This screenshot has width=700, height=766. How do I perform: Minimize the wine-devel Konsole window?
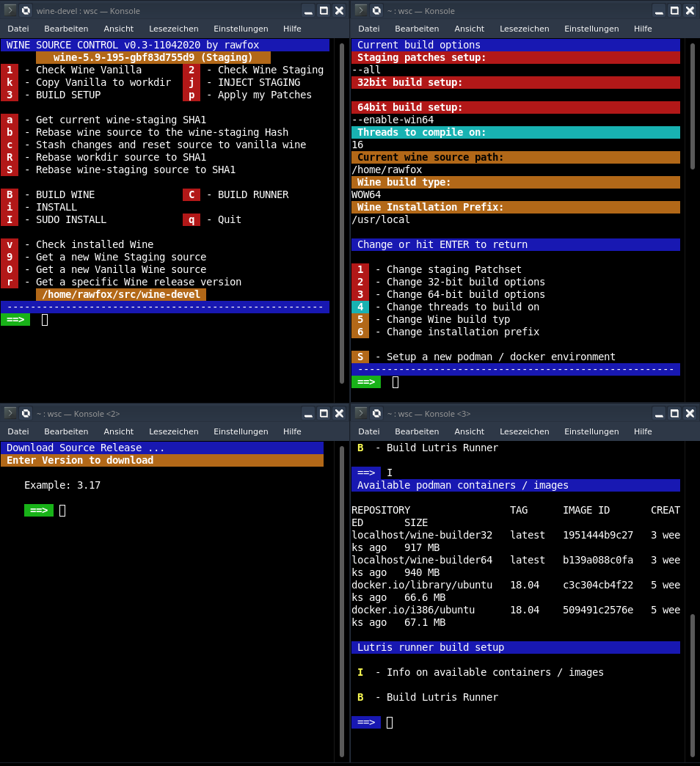coord(308,11)
